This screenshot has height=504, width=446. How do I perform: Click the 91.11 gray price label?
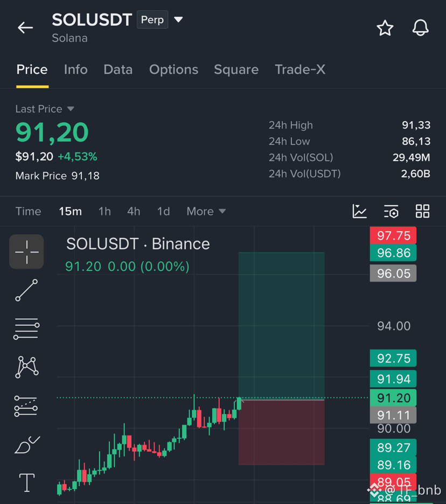(393, 415)
